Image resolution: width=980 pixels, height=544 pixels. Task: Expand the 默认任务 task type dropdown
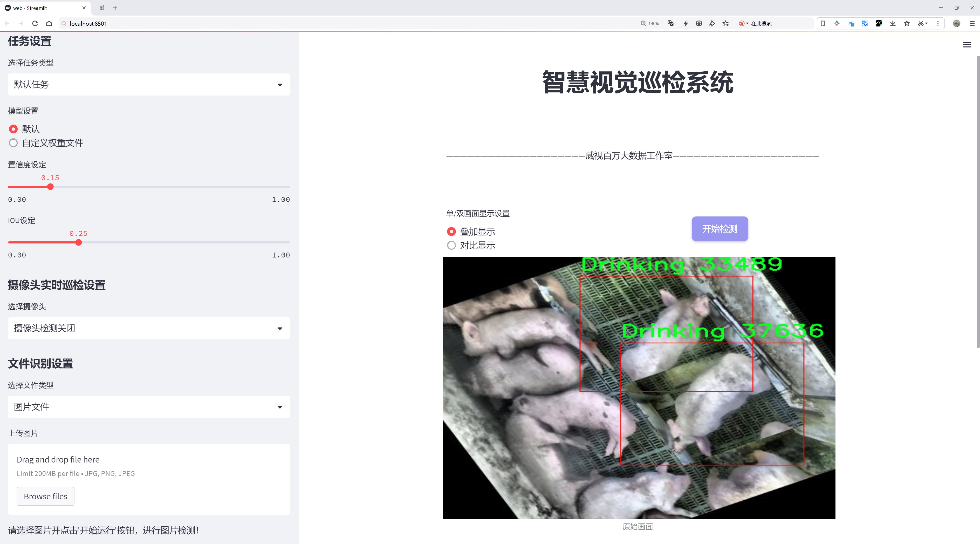point(149,84)
